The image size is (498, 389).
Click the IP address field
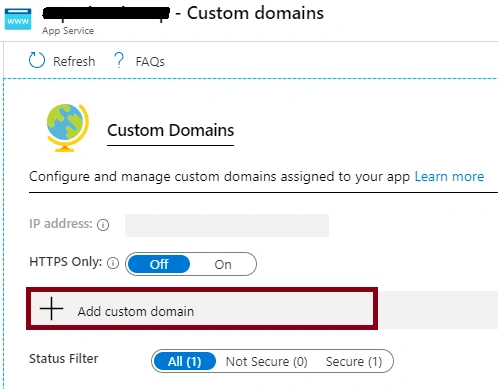tap(227, 225)
